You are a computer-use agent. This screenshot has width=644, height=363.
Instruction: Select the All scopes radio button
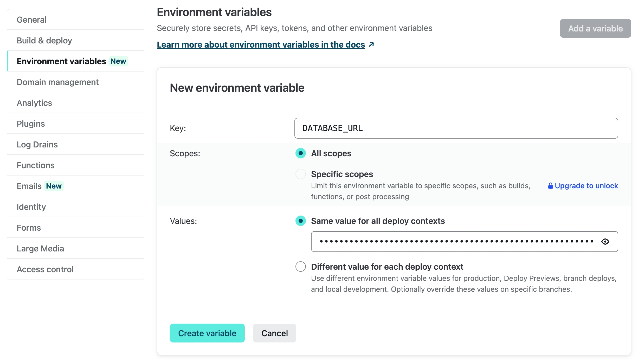pyautogui.click(x=301, y=153)
